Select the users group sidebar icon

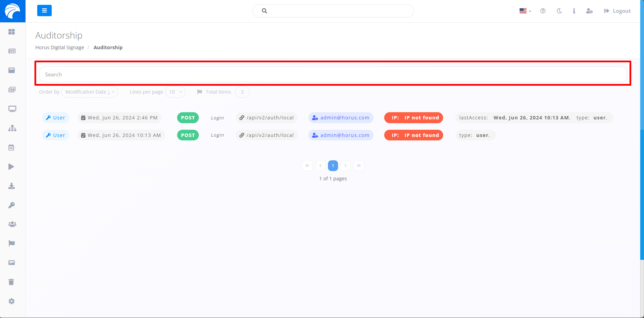click(x=12, y=224)
